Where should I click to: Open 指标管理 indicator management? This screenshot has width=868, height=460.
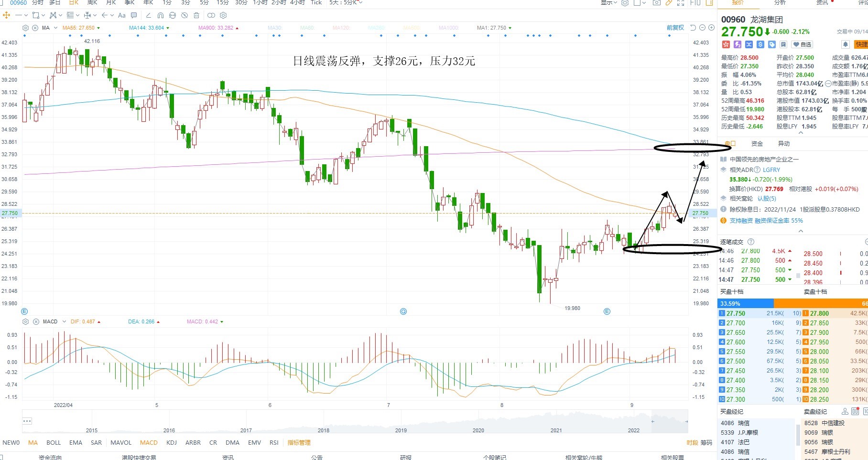299,443
